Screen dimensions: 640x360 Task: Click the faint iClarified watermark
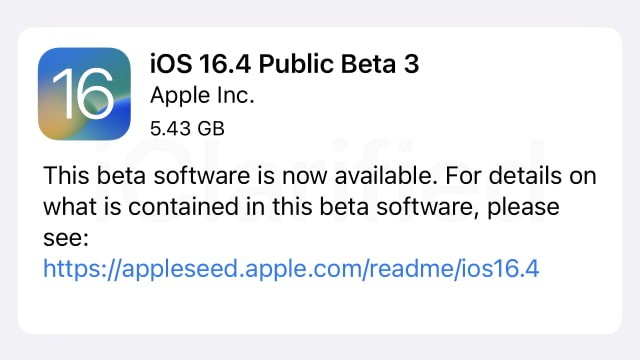pyautogui.click(x=320, y=182)
